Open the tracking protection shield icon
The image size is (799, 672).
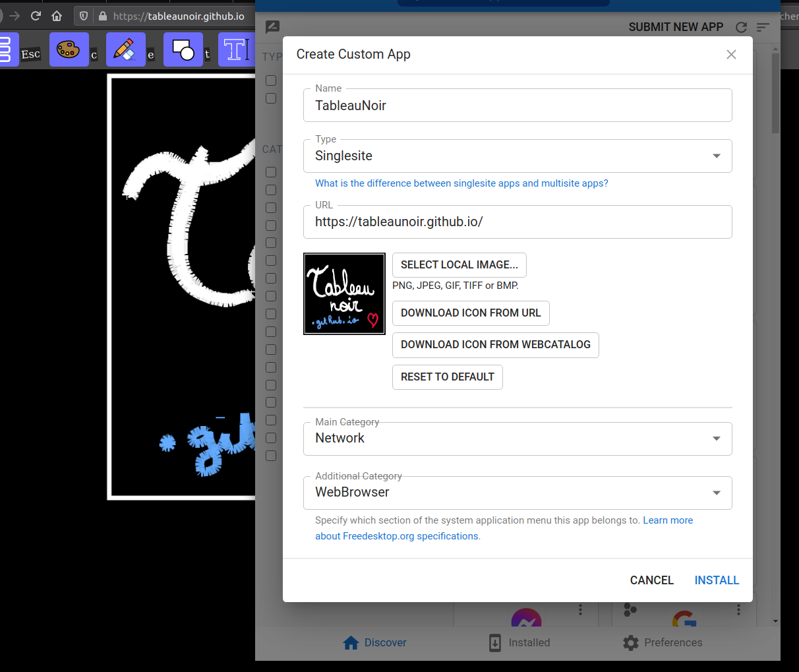(x=84, y=16)
